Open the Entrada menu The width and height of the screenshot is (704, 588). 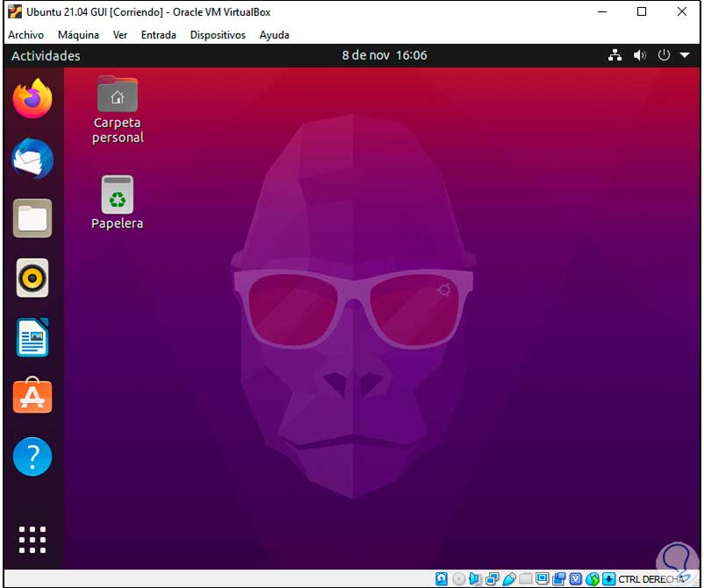coord(159,35)
